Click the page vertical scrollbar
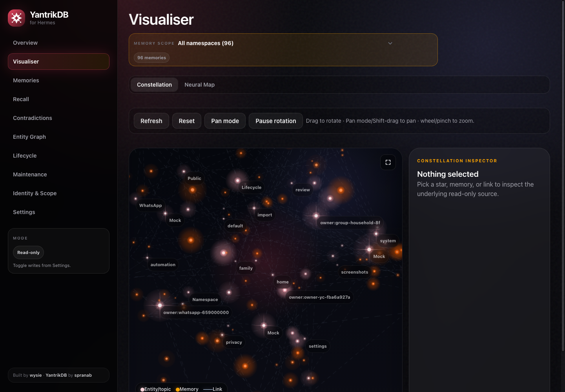Viewport: 565px width, 392px height. pyautogui.click(x=563, y=176)
